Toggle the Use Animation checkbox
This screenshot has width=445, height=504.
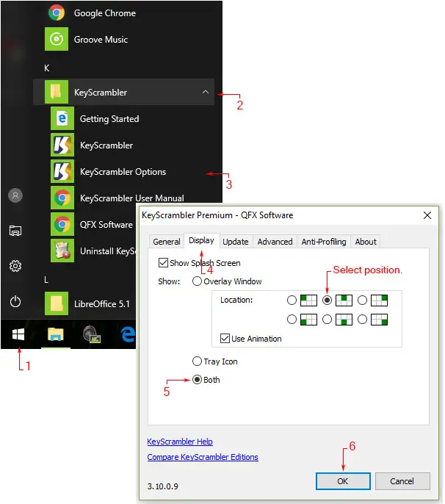[225, 339]
